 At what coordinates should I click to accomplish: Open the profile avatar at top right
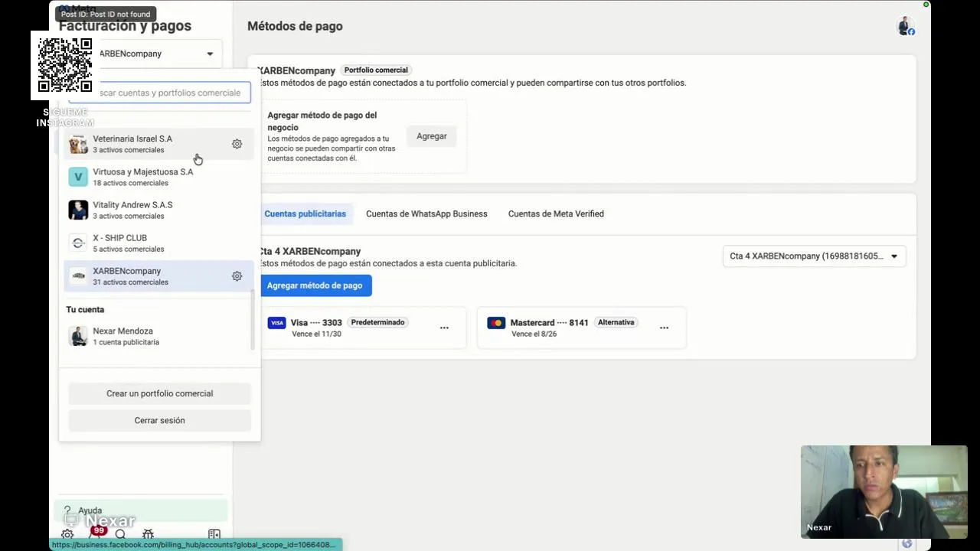(x=906, y=26)
